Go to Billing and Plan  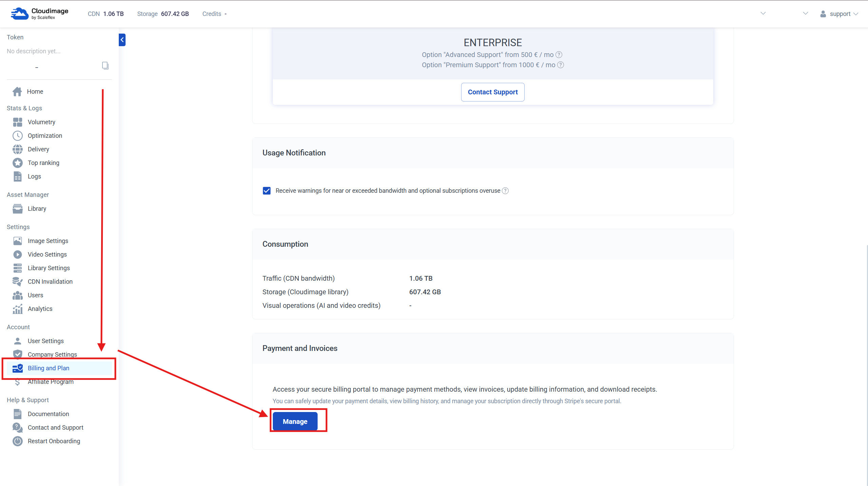(49, 368)
